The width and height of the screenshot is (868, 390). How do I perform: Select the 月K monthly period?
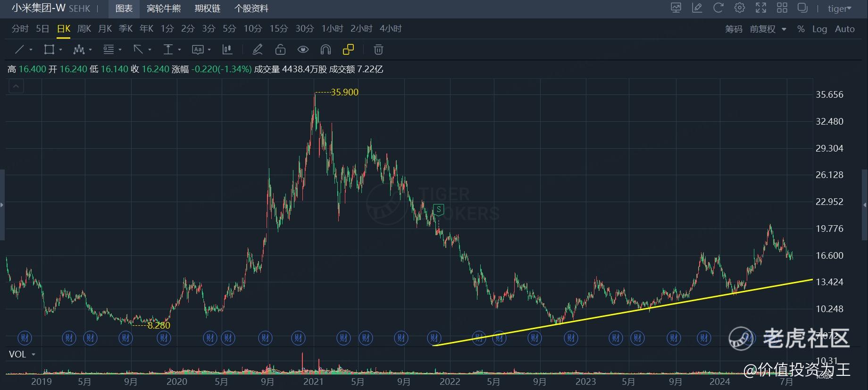[105, 29]
